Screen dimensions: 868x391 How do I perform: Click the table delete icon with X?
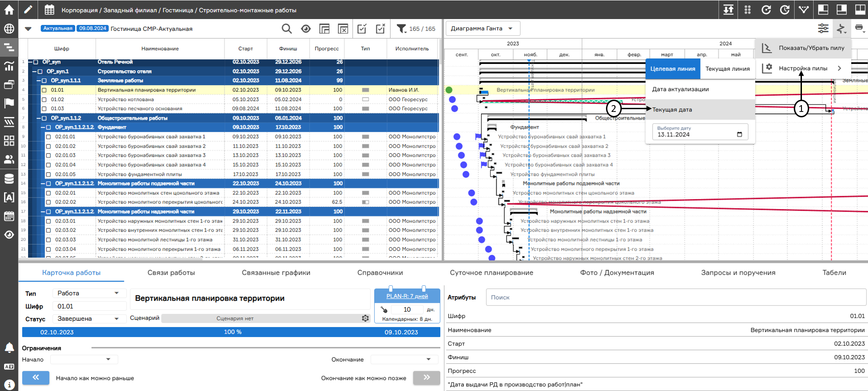coord(343,29)
